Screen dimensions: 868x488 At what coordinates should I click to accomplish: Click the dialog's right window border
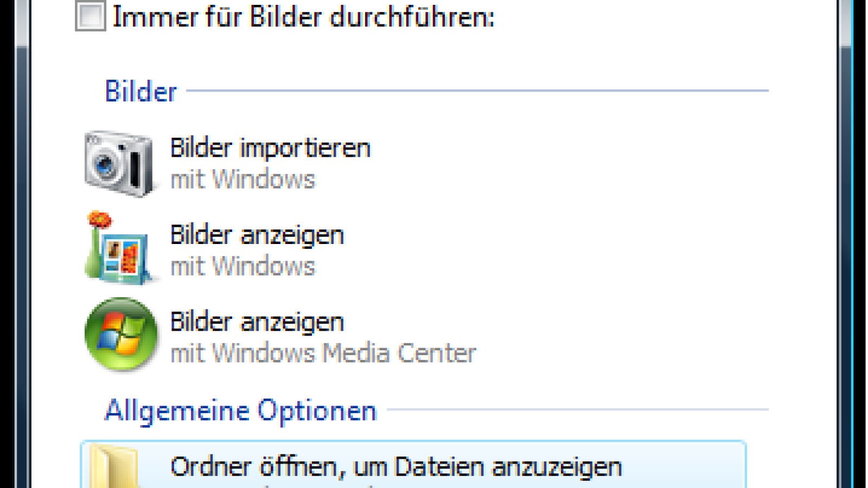[x=845, y=244]
